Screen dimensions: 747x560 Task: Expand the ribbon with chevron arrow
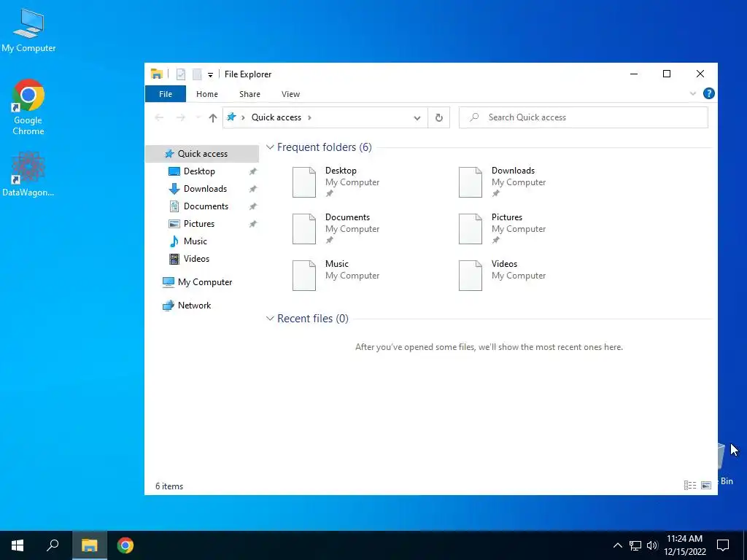pos(693,93)
